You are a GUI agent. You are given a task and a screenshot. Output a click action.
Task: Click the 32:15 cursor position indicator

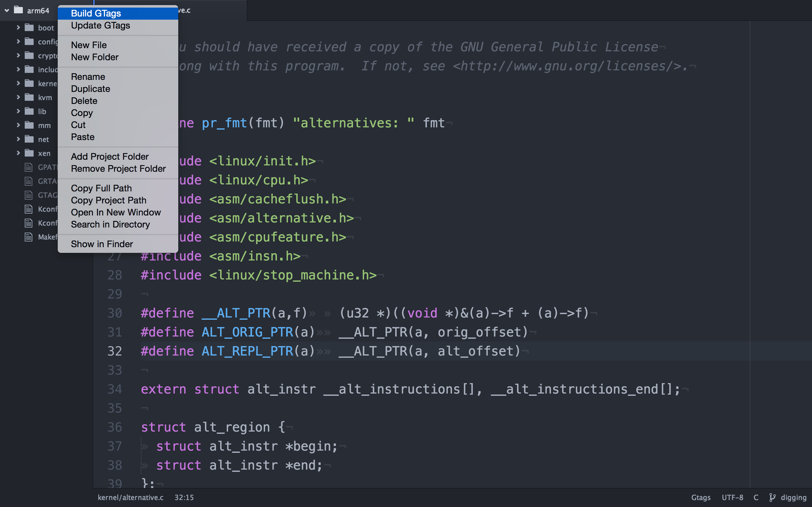point(184,497)
